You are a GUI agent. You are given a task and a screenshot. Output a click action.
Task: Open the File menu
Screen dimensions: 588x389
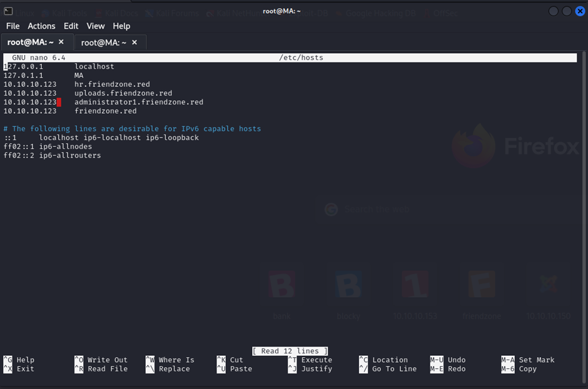click(13, 26)
